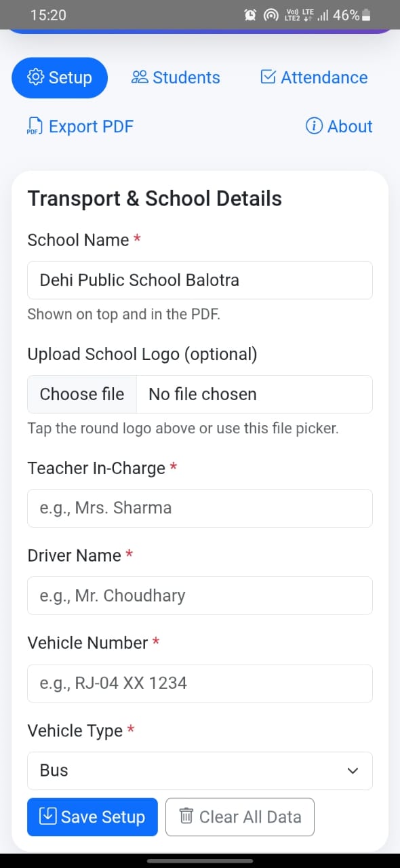The image size is (400, 868).
Task: Click the alarm clock icon in the status bar
Action: [250, 14]
